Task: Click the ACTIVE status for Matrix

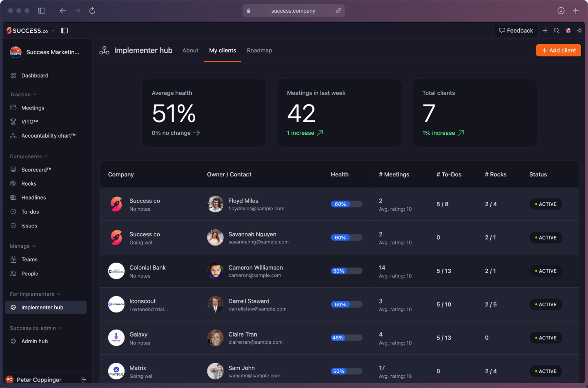Action: pyautogui.click(x=546, y=371)
